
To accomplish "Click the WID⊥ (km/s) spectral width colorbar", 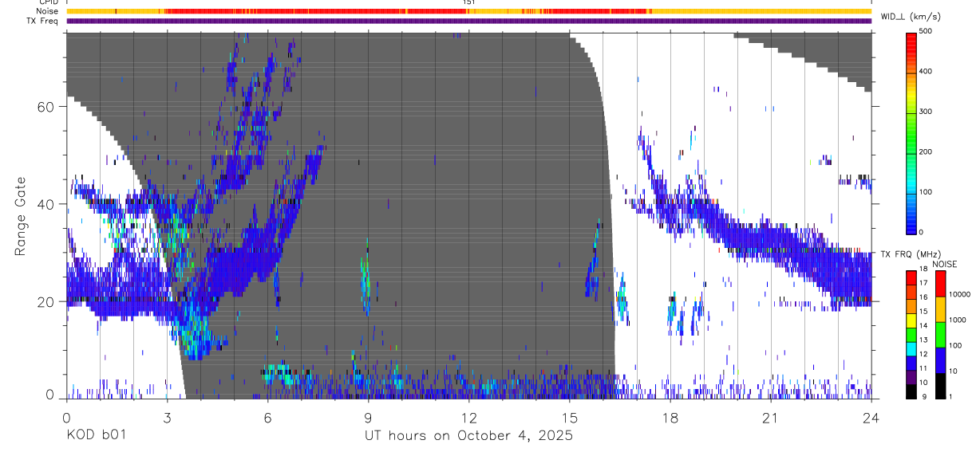I will point(912,132).
